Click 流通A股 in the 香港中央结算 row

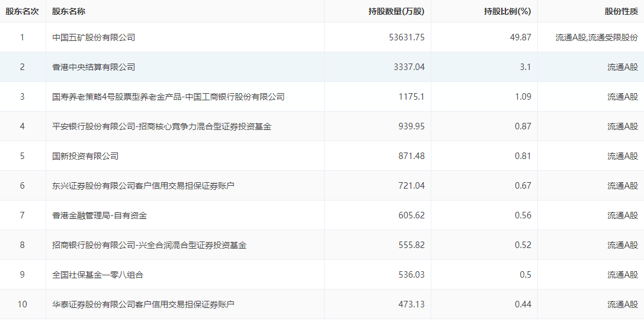point(623,67)
